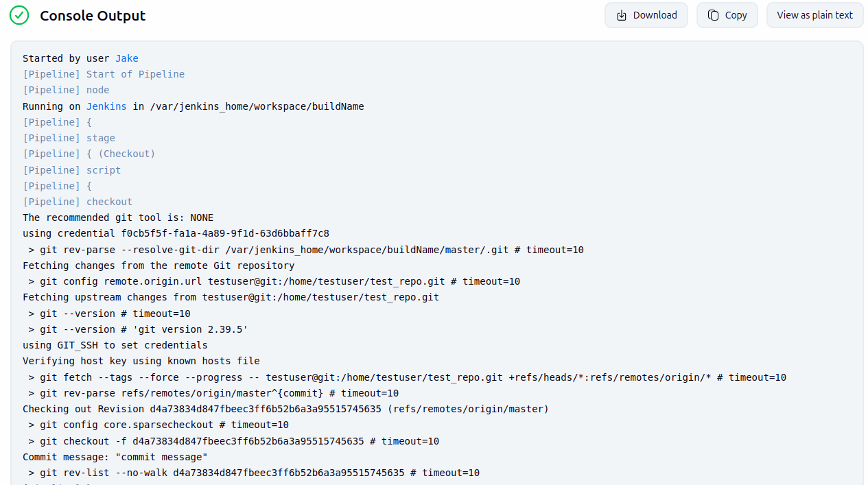Screen dimensions: 868x485
Task: Click the Console Output heading
Action: pos(93,16)
